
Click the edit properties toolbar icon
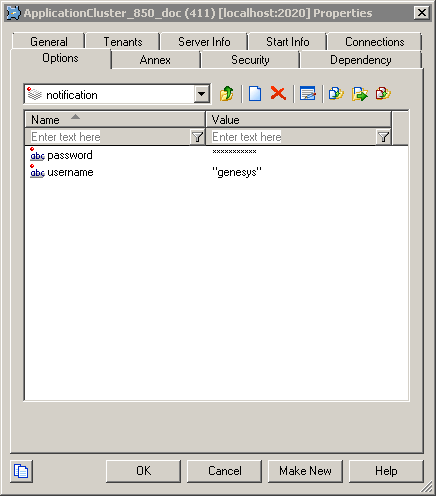coord(307,94)
